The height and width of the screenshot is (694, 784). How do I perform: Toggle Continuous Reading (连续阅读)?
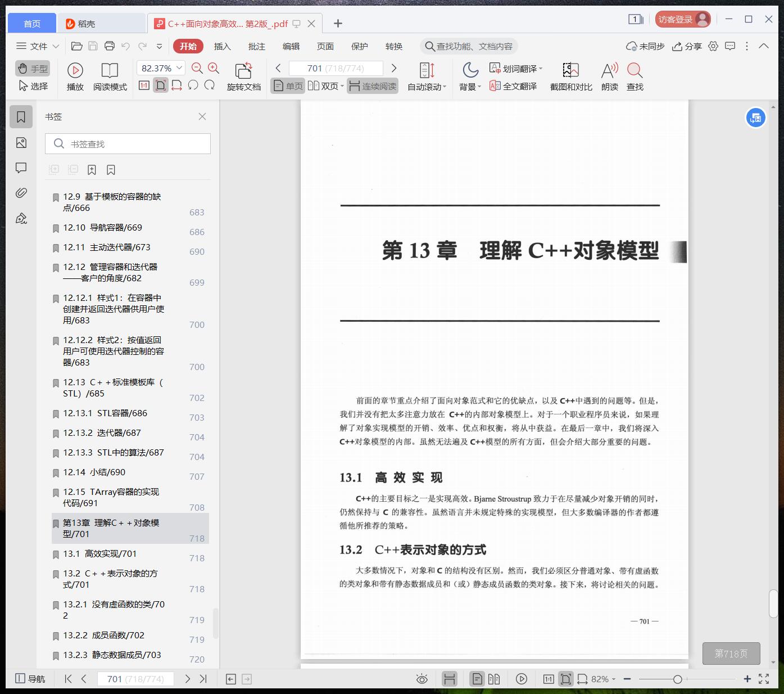click(x=373, y=86)
